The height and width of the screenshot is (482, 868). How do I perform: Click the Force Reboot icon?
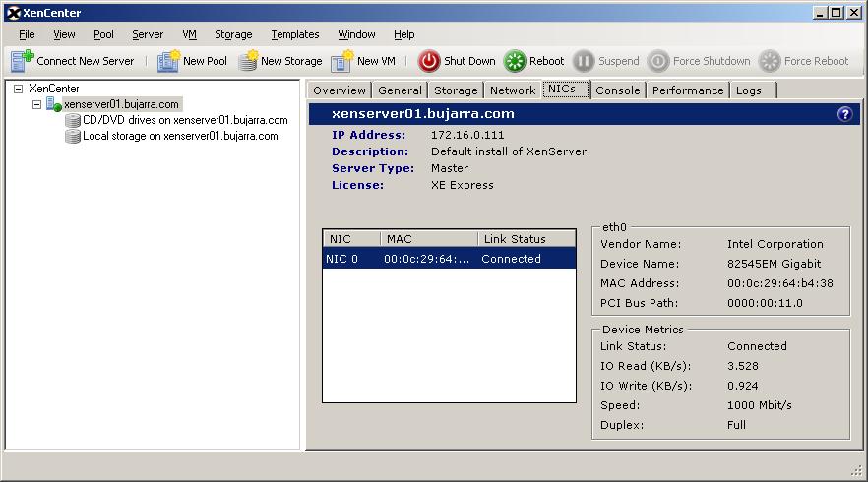tap(770, 61)
